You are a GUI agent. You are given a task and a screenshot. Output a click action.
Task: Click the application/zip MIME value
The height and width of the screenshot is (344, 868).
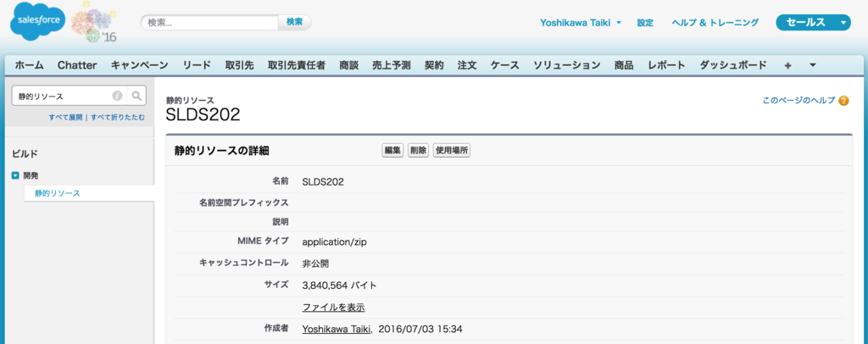[335, 241]
